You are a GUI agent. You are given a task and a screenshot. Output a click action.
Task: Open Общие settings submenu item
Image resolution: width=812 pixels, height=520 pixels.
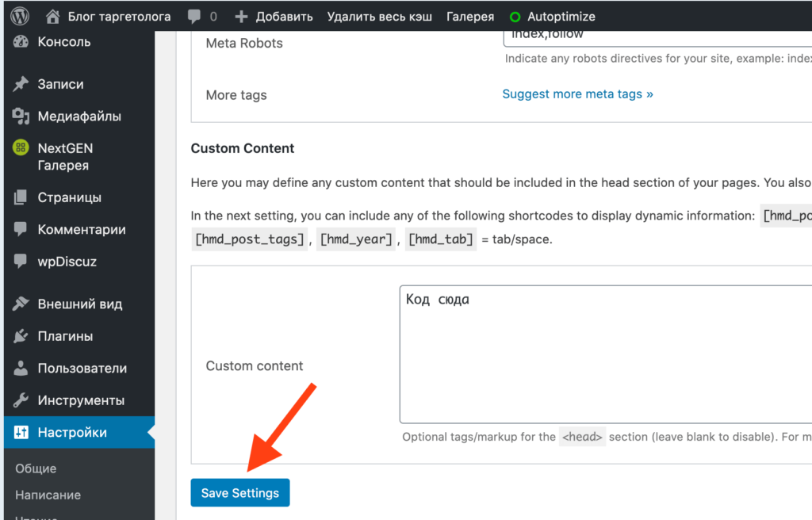coord(36,468)
